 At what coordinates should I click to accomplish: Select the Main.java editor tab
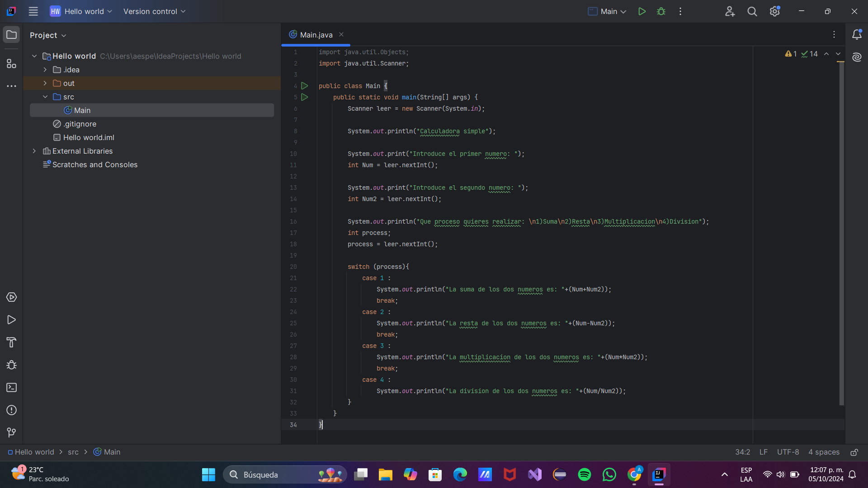point(316,35)
